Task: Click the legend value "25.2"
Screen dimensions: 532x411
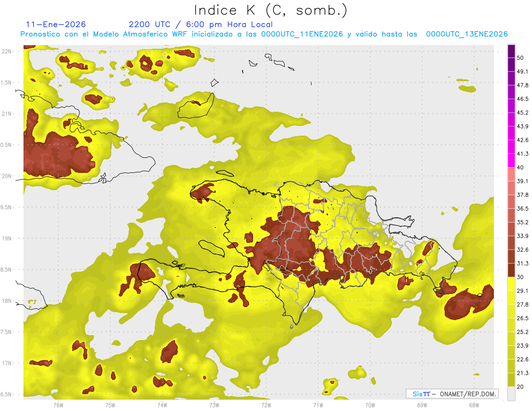Action: tap(523, 332)
